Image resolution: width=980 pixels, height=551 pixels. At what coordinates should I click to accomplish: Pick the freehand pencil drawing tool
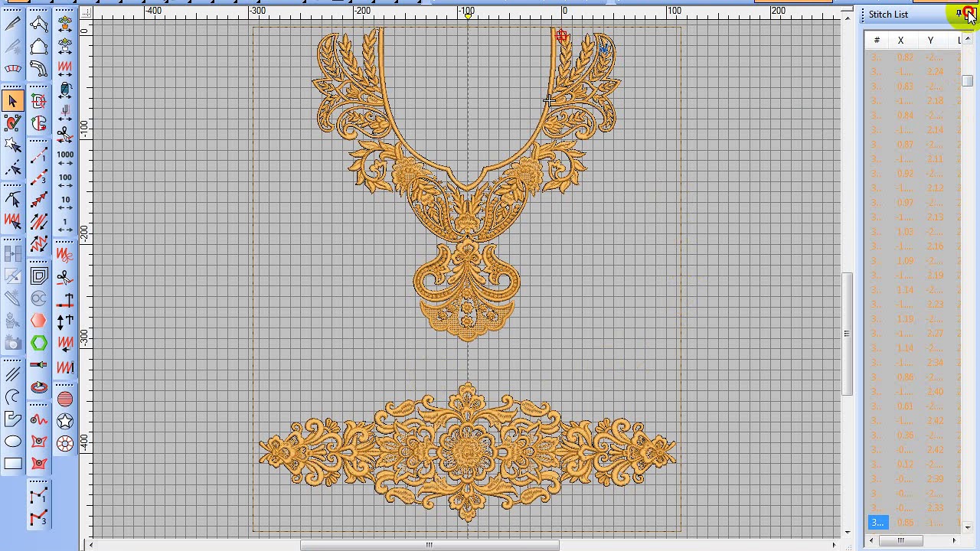click(x=13, y=24)
